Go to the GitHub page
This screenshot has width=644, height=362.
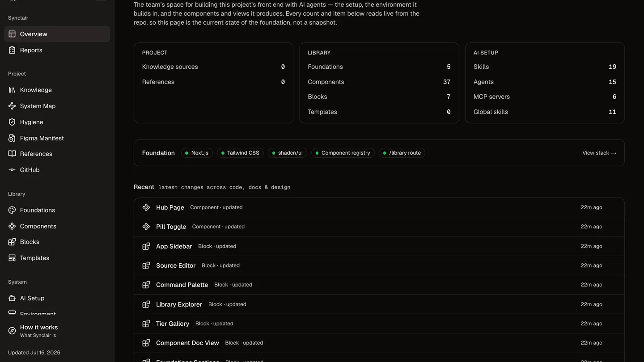pyautogui.click(x=57, y=170)
